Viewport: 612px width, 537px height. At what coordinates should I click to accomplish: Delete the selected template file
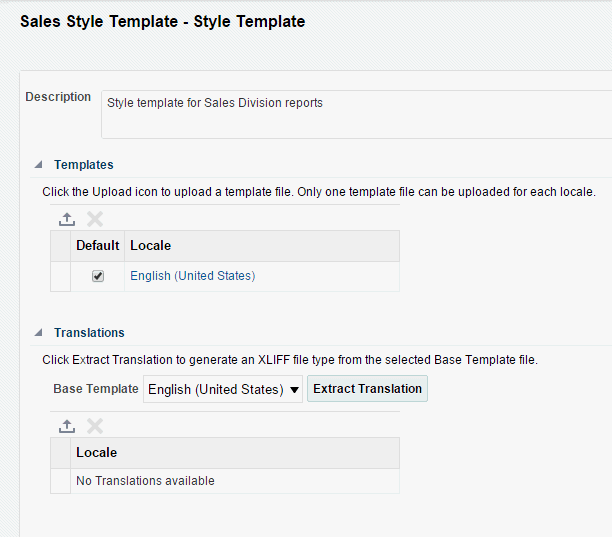pyautogui.click(x=95, y=219)
